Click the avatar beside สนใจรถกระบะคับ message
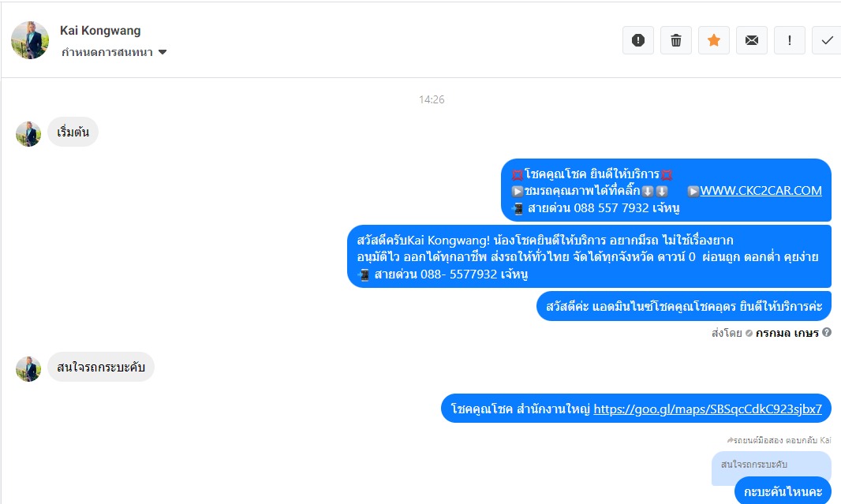The width and height of the screenshot is (841, 504). pyautogui.click(x=28, y=369)
